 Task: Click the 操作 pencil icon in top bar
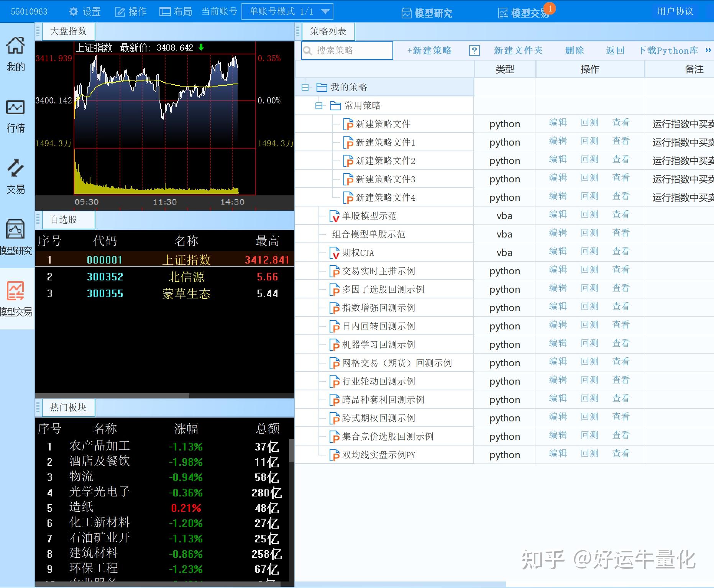click(120, 11)
